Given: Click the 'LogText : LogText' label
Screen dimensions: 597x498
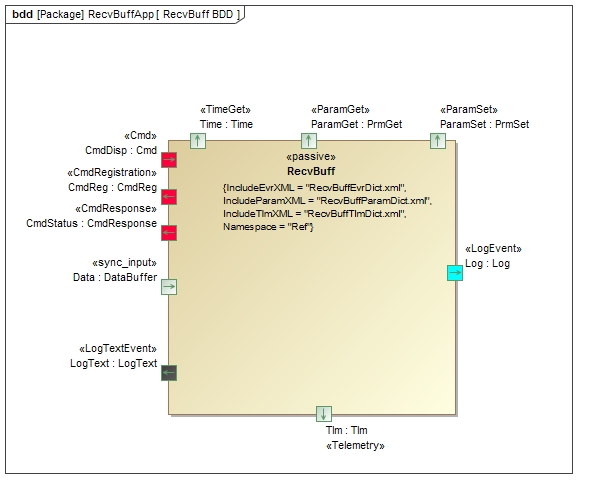Looking at the screenshot, I should 113,363.
